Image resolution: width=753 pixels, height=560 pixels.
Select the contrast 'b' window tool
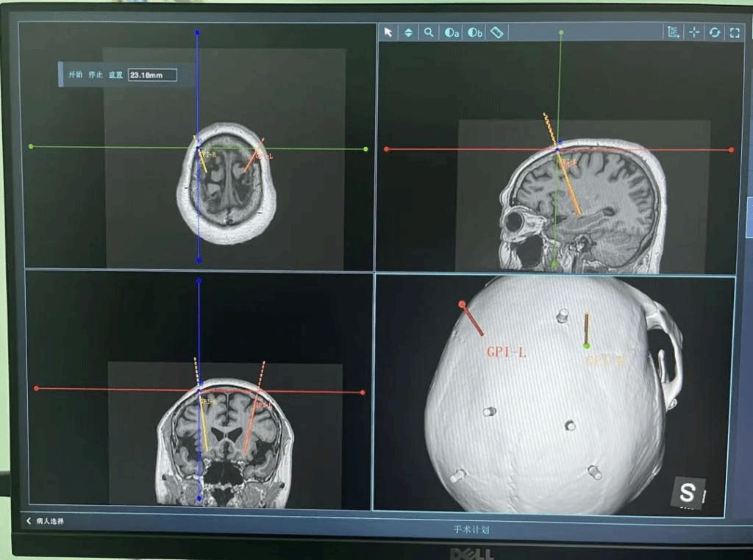point(475,32)
